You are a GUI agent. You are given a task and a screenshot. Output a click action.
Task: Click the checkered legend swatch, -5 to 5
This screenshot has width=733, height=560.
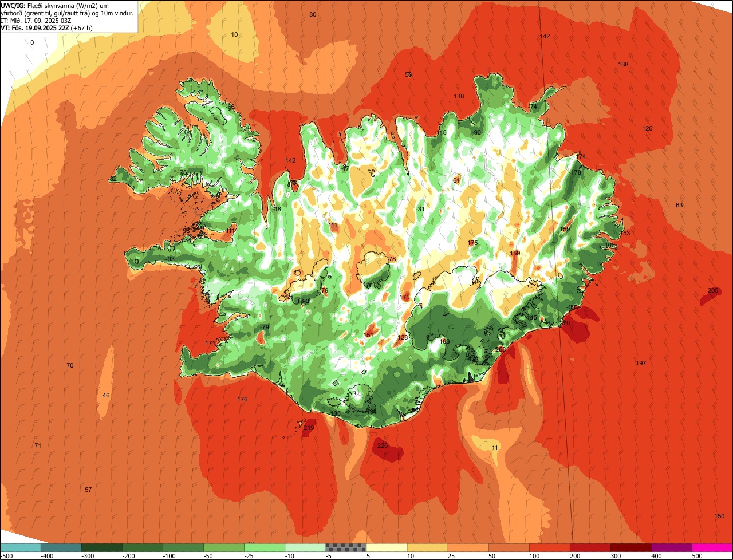coord(346,547)
